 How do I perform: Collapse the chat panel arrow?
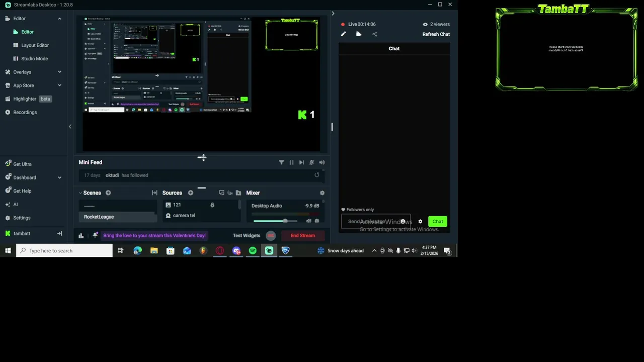[x=333, y=14]
